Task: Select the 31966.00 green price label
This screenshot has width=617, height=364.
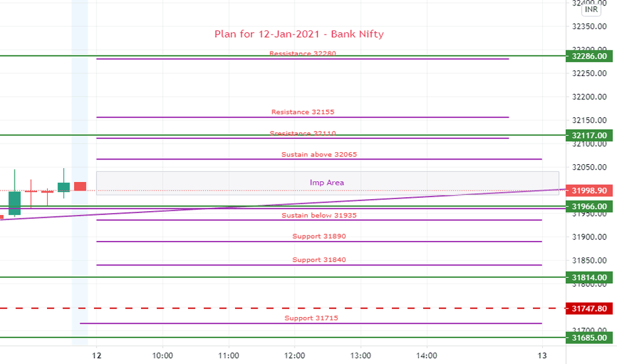Action: click(589, 206)
